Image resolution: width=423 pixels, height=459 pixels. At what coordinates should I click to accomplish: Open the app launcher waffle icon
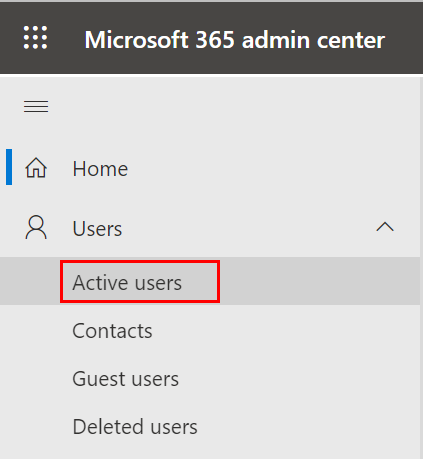click(35, 37)
